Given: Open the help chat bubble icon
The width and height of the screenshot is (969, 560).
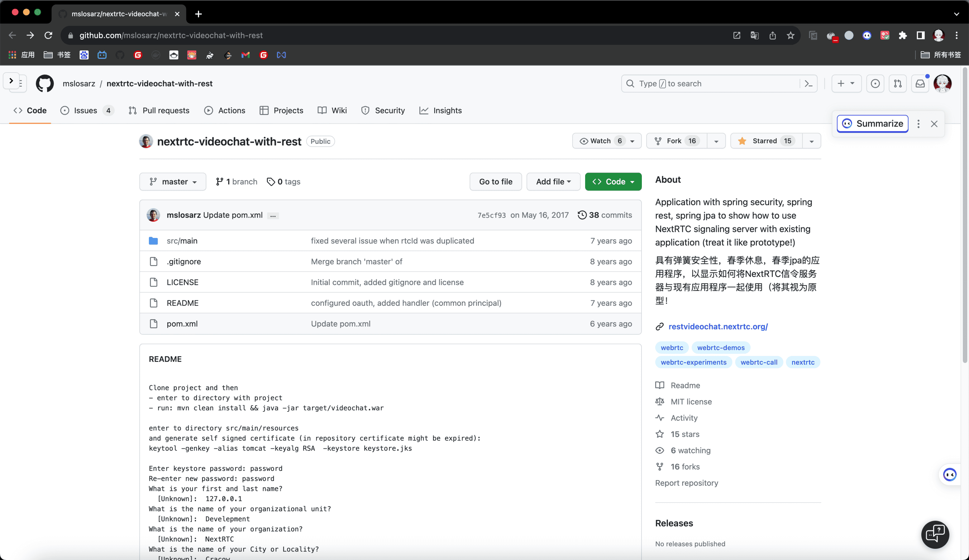Looking at the screenshot, I should pos(935,534).
